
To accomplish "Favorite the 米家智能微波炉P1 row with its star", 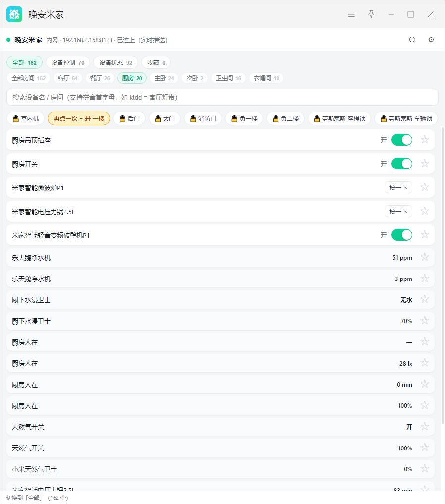I will coord(425,187).
